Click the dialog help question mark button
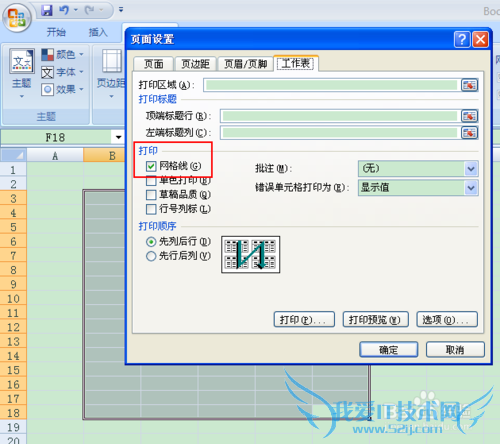This screenshot has height=444, width=500. [462, 40]
